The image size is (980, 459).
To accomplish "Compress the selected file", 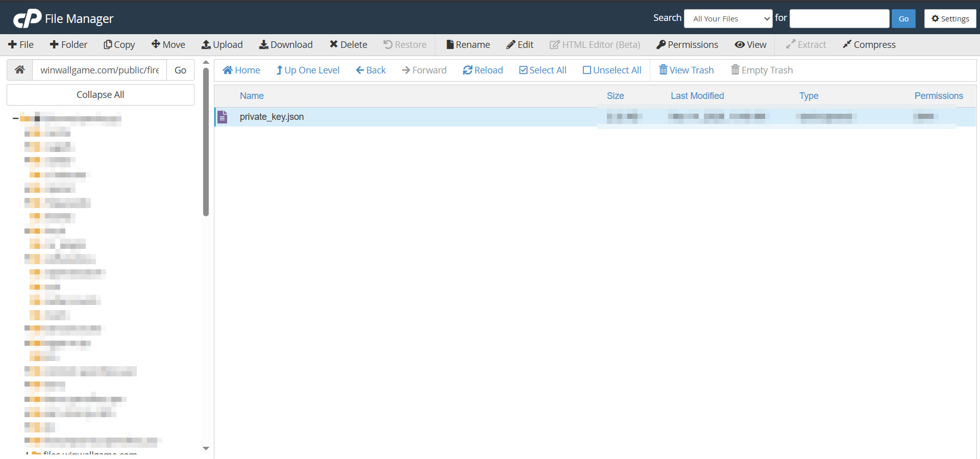I will 869,44.
